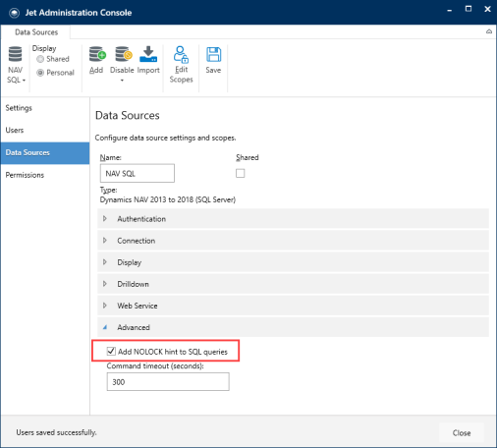Toggle the Shared checkbox
The height and width of the screenshot is (448, 497).
(x=241, y=173)
